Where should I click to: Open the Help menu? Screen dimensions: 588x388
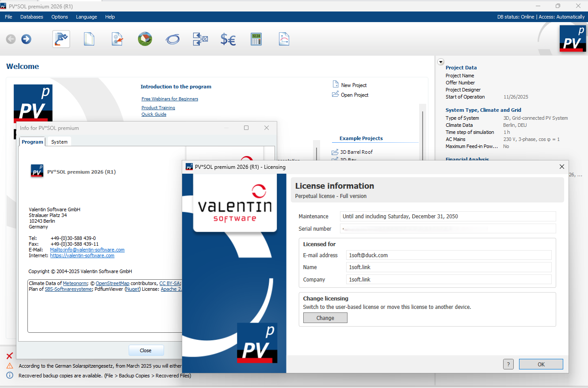click(110, 17)
